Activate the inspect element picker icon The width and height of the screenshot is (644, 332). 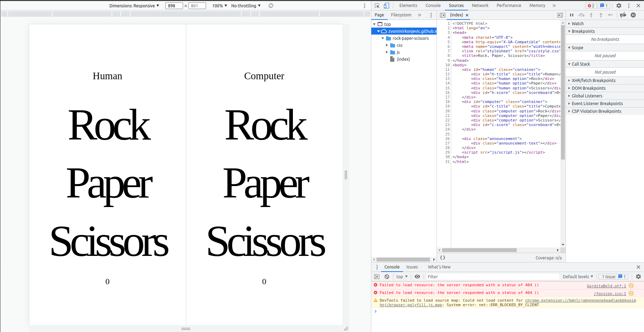click(377, 6)
